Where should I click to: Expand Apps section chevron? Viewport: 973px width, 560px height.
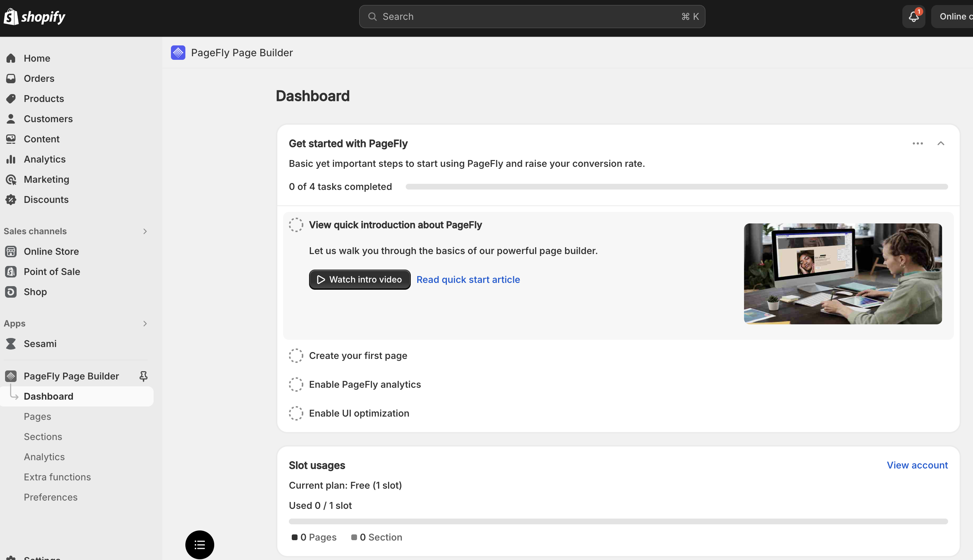145,324
